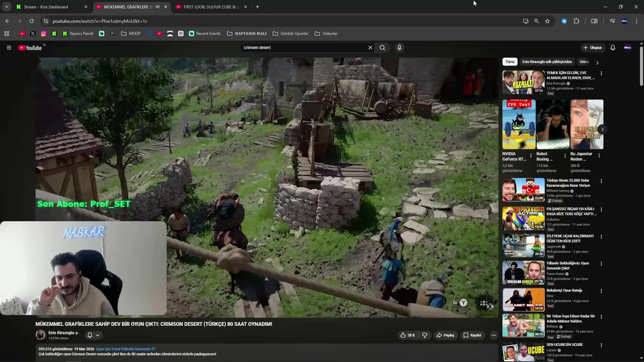Open the X bookmark in bookmarks bar
This screenshot has width=644, height=362.
tap(33, 34)
